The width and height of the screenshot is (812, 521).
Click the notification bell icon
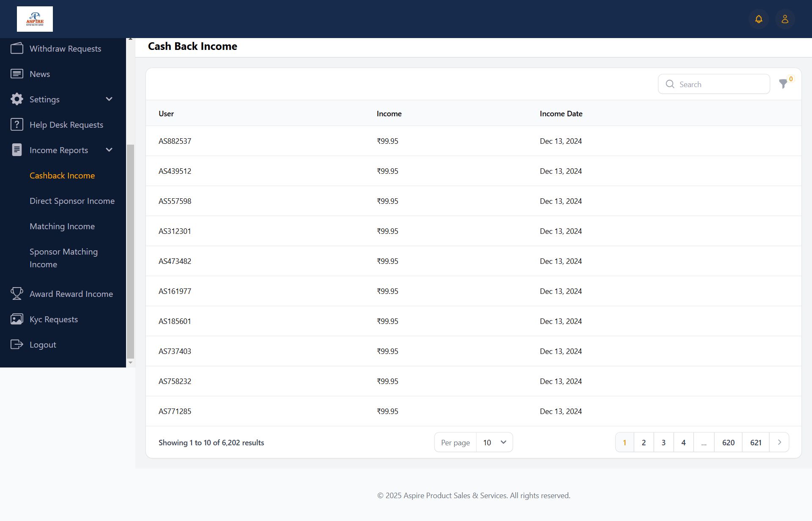tap(759, 19)
